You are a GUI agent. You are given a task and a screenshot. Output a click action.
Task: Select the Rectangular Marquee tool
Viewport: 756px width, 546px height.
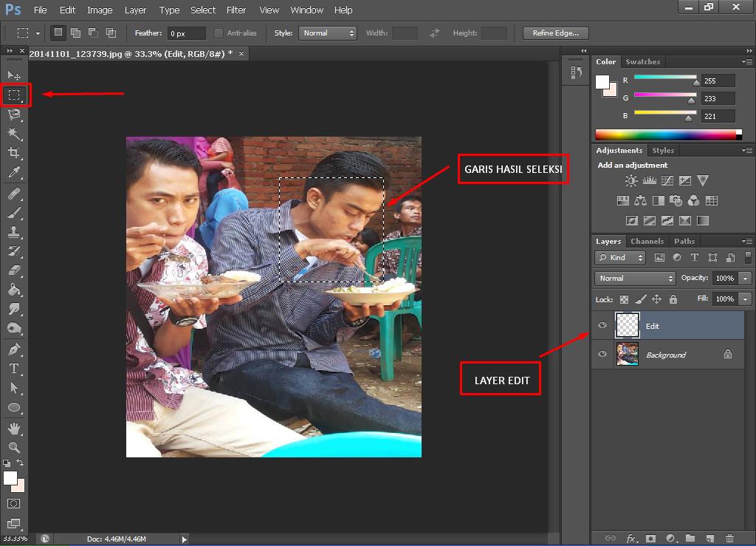coord(15,95)
